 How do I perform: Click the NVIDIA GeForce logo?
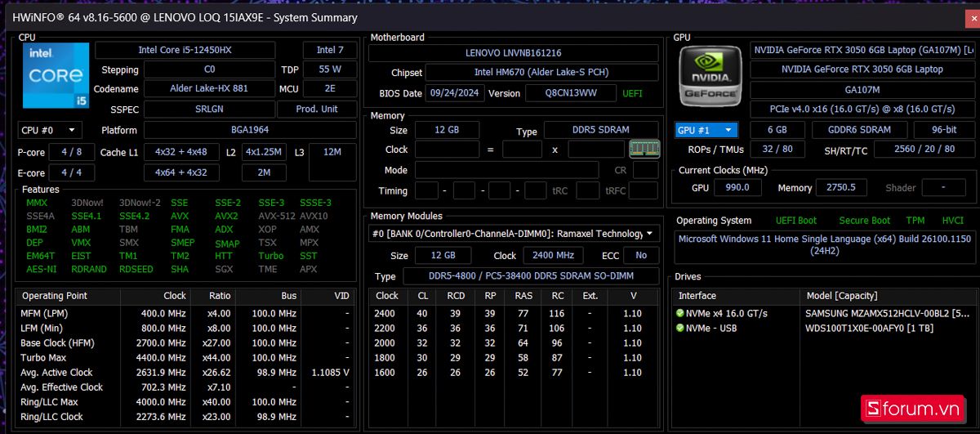click(710, 75)
